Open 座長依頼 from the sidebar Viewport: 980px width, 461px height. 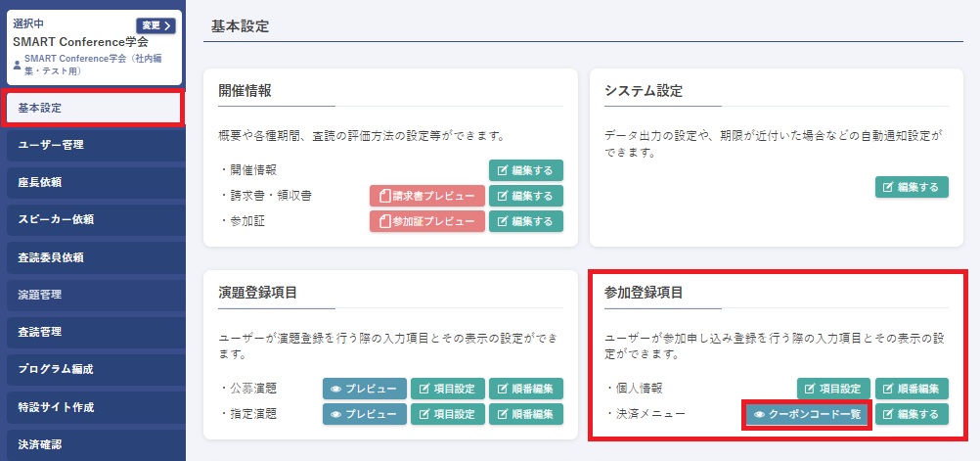[92, 182]
